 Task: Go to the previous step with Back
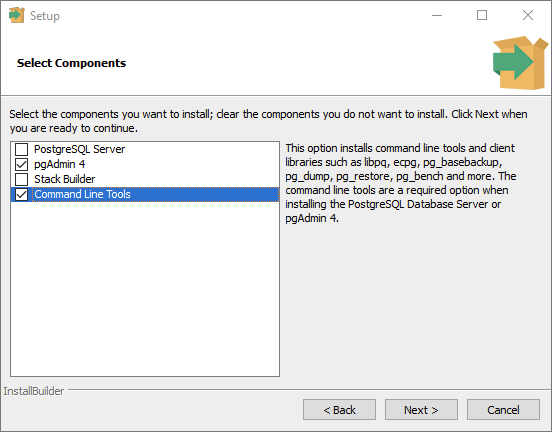(339, 410)
